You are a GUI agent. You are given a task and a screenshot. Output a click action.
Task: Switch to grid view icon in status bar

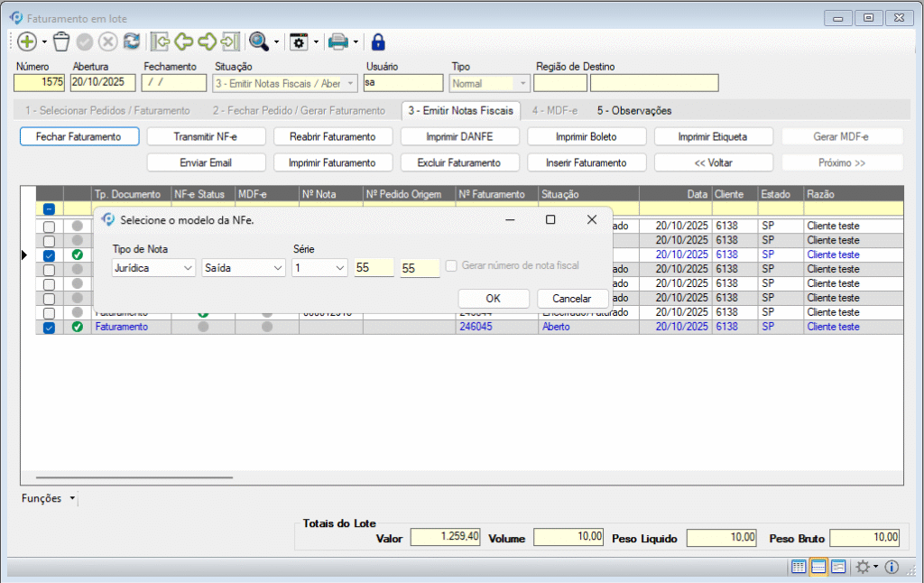(798, 567)
